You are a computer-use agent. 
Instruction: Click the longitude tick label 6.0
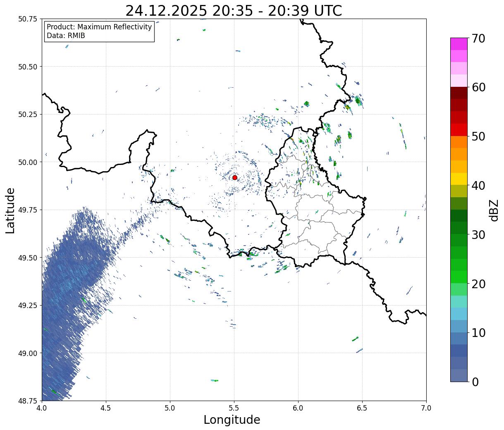(x=298, y=408)
